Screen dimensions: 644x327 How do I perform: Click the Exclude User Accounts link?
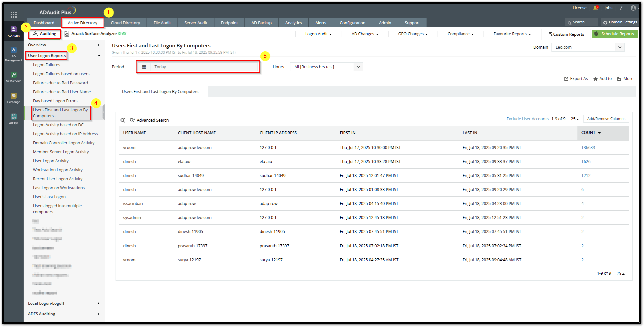[527, 119]
